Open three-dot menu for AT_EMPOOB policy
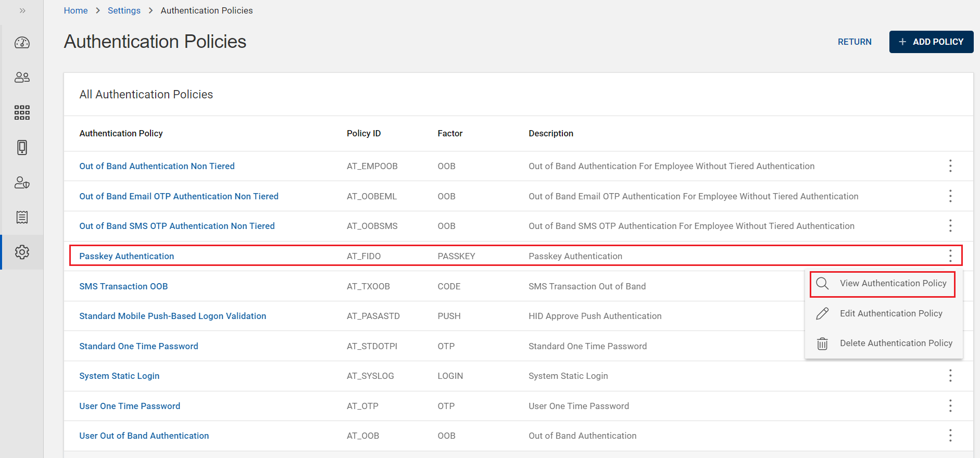Screen dimensions: 980x458 point(950,166)
